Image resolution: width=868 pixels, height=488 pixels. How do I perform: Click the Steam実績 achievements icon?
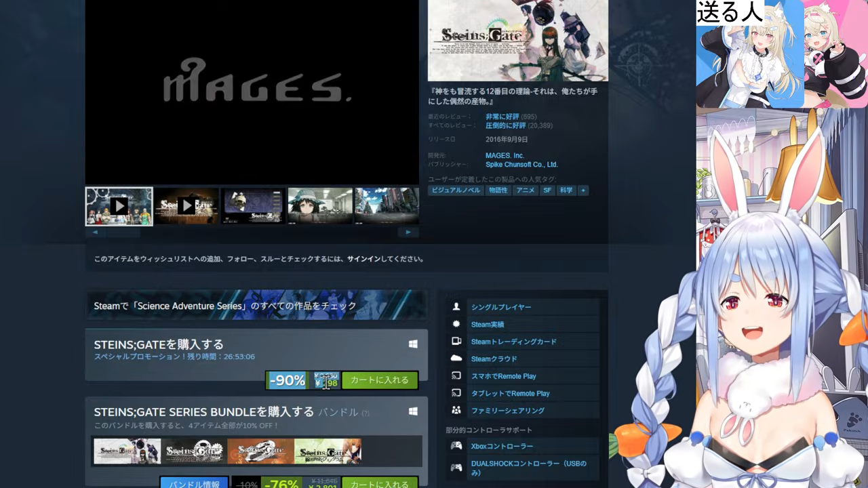tap(456, 324)
